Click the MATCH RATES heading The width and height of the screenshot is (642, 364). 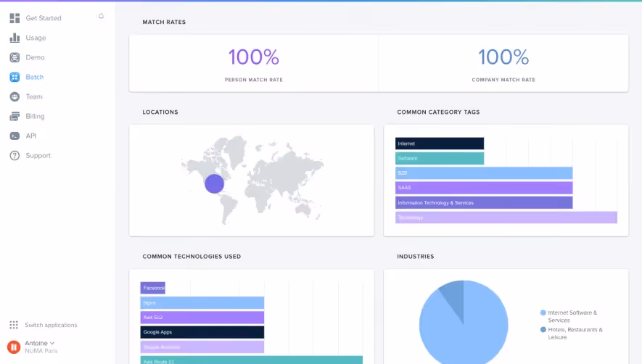click(164, 22)
